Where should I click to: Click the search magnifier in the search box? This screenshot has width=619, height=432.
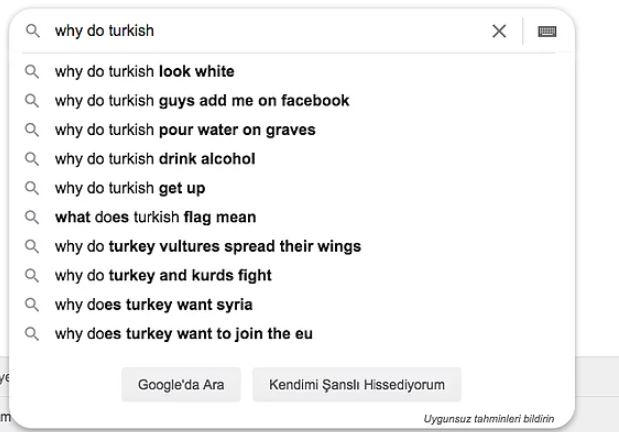point(33,31)
